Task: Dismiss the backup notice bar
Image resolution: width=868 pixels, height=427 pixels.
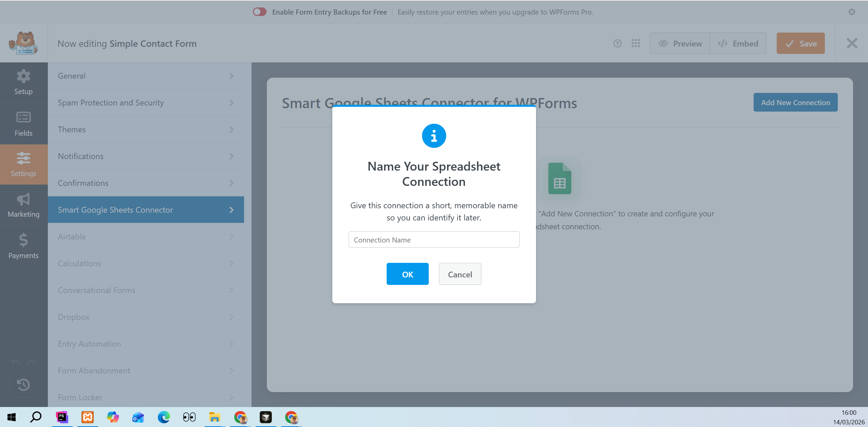Action: pyautogui.click(x=852, y=12)
